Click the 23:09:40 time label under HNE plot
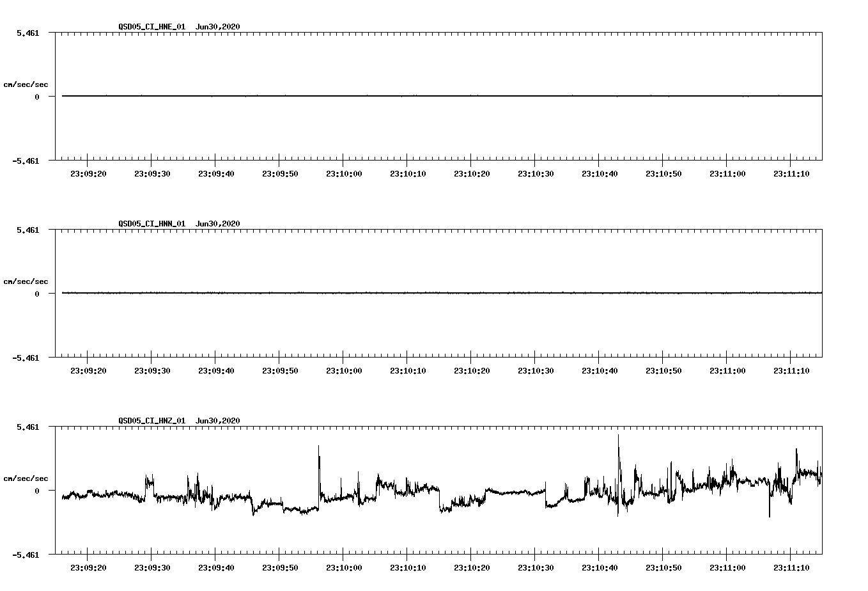Viewport: 868px width, 591px height. click(216, 174)
